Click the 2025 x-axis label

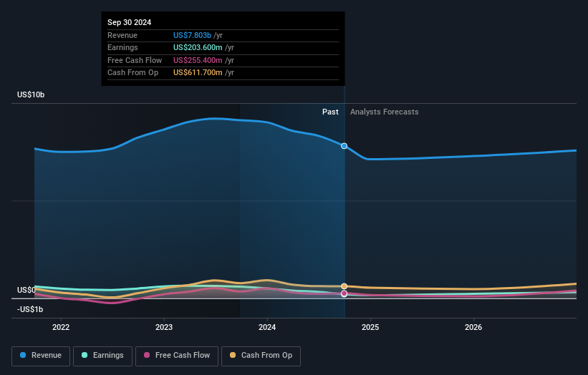370,327
